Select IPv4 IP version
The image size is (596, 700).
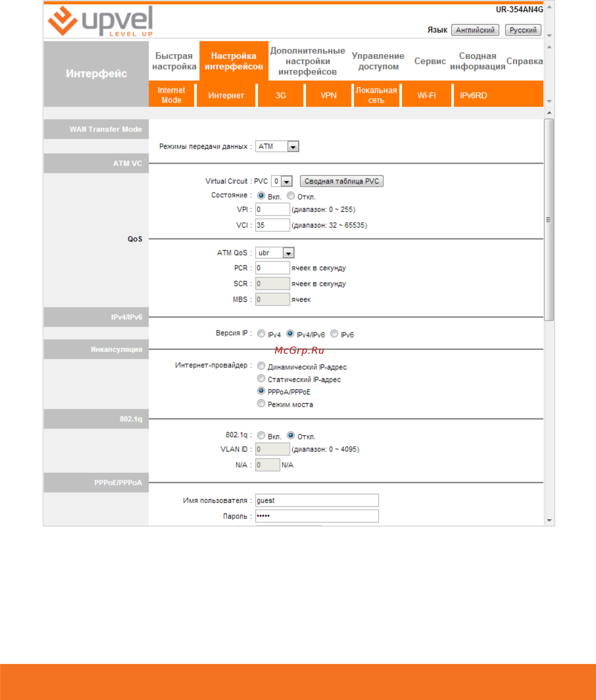click(x=261, y=334)
